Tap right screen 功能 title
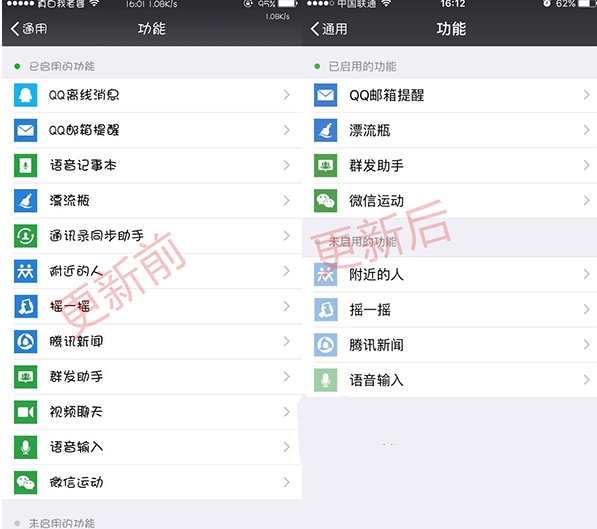The image size is (597, 529). (451, 29)
